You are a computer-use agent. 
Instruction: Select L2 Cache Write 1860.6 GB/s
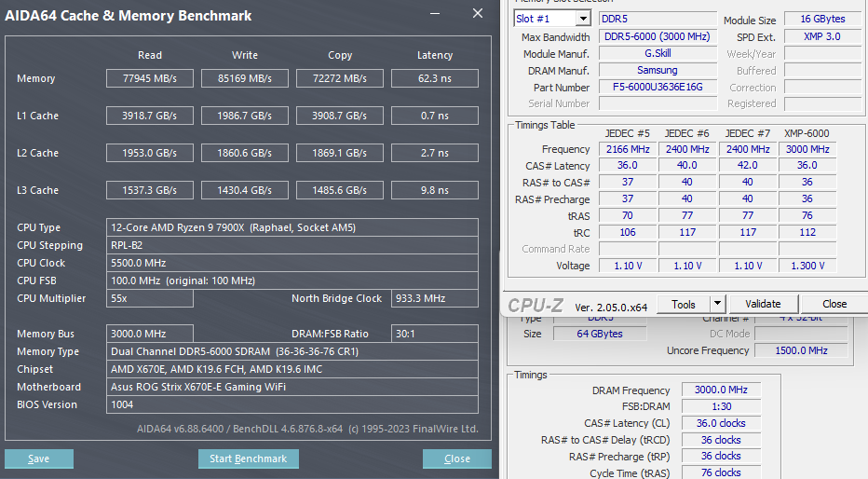click(245, 153)
